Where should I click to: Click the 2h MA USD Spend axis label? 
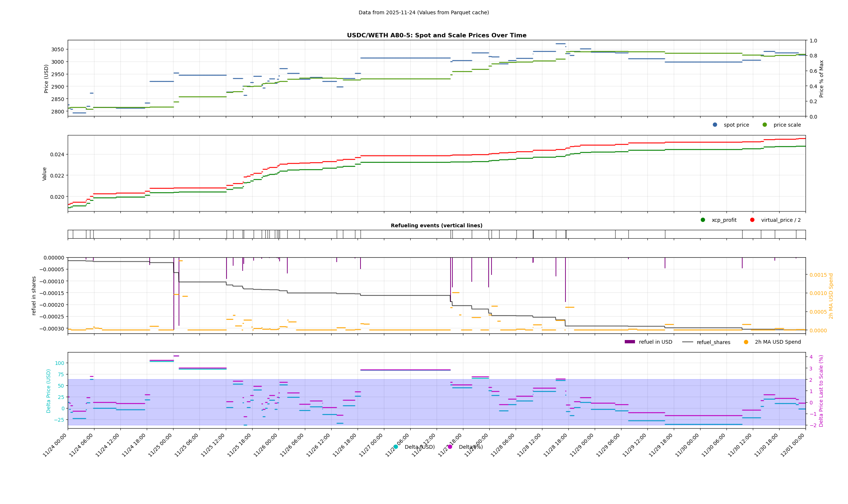click(831, 296)
